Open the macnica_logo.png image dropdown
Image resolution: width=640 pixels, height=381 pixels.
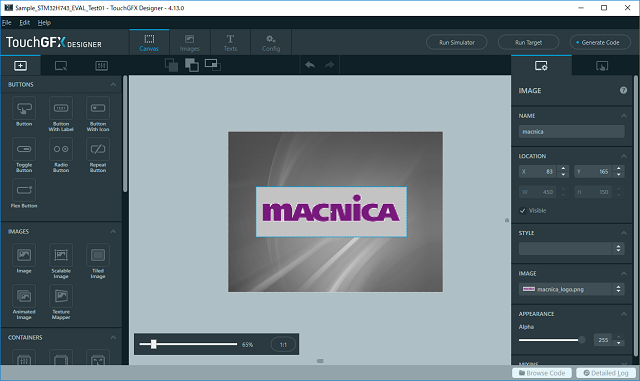click(x=571, y=289)
